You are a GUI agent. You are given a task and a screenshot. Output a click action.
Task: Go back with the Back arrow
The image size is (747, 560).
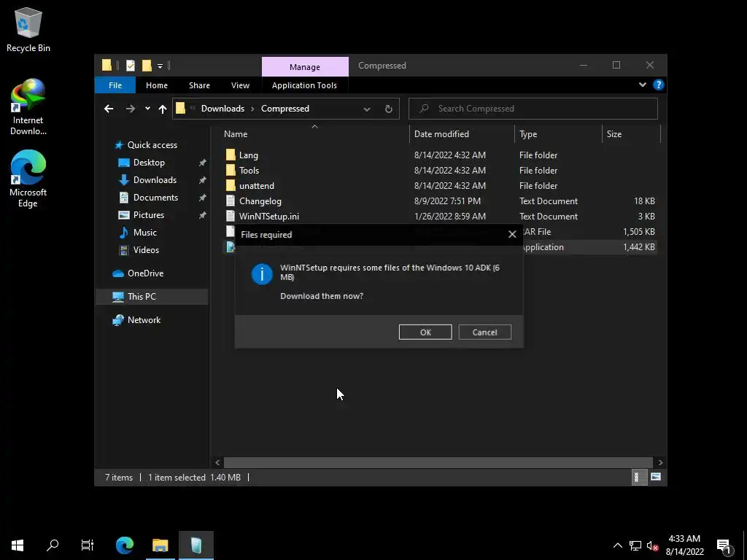pyautogui.click(x=109, y=109)
